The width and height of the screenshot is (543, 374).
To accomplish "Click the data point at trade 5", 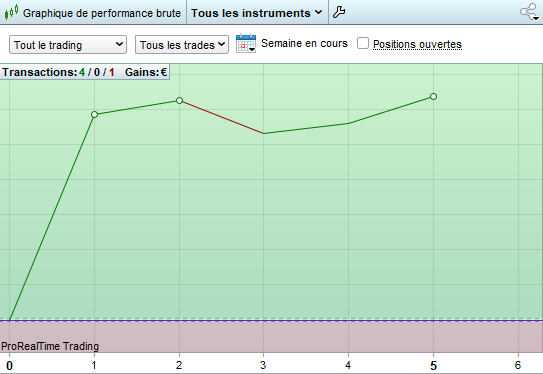I will [433, 96].
